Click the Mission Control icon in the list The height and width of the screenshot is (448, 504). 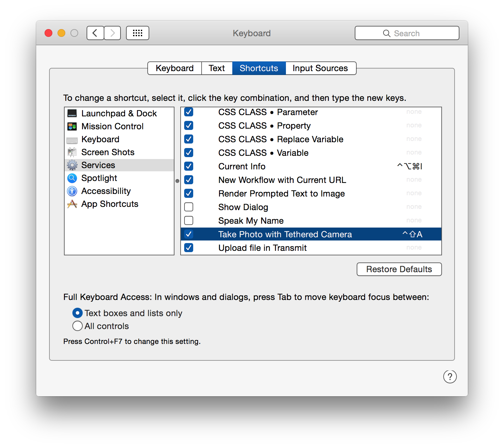(x=72, y=126)
